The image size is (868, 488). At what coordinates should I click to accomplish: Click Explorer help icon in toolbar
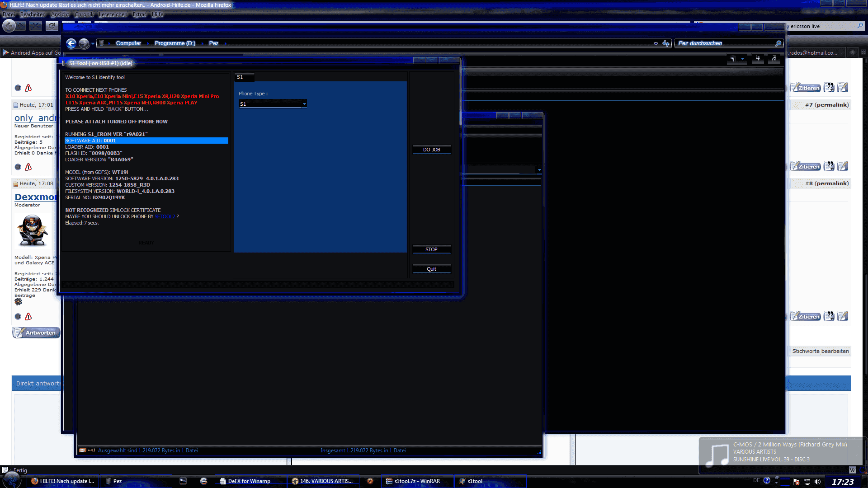point(774,59)
